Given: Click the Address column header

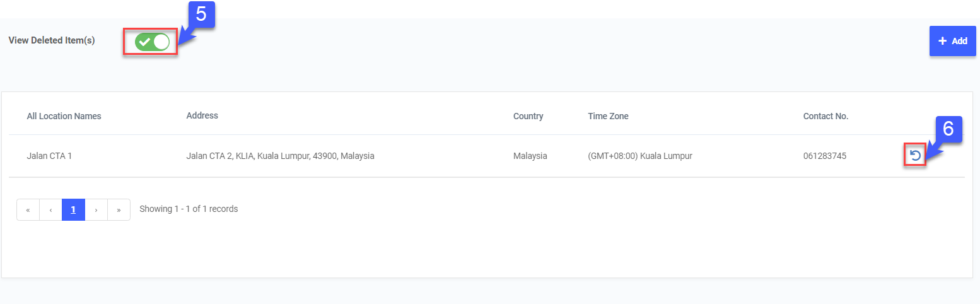Looking at the screenshot, I should 202,115.
